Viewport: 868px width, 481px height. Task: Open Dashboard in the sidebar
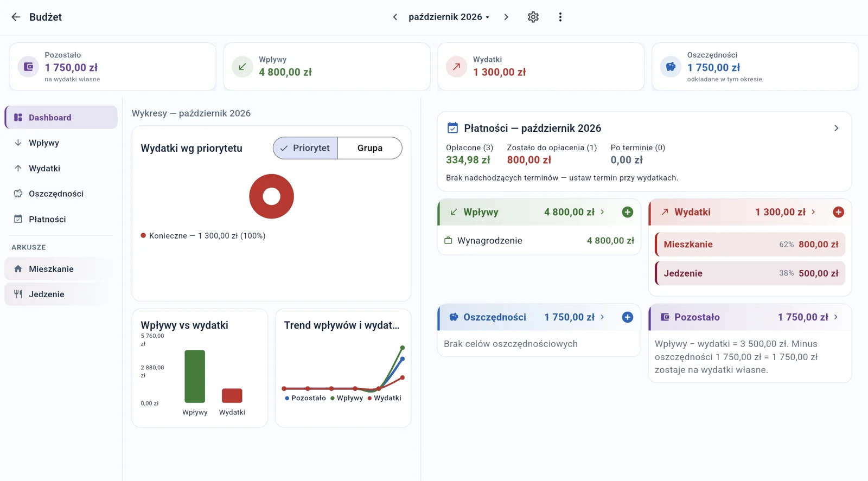point(61,117)
